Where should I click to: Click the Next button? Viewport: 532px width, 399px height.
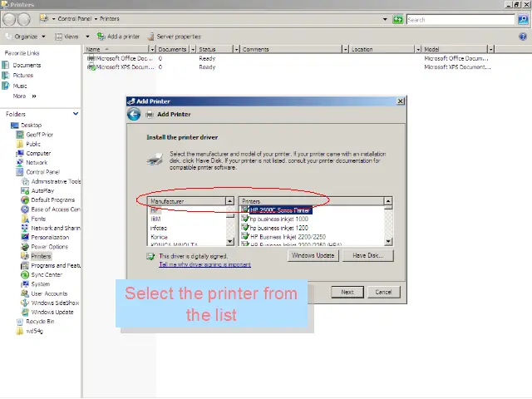coord(347,292)
